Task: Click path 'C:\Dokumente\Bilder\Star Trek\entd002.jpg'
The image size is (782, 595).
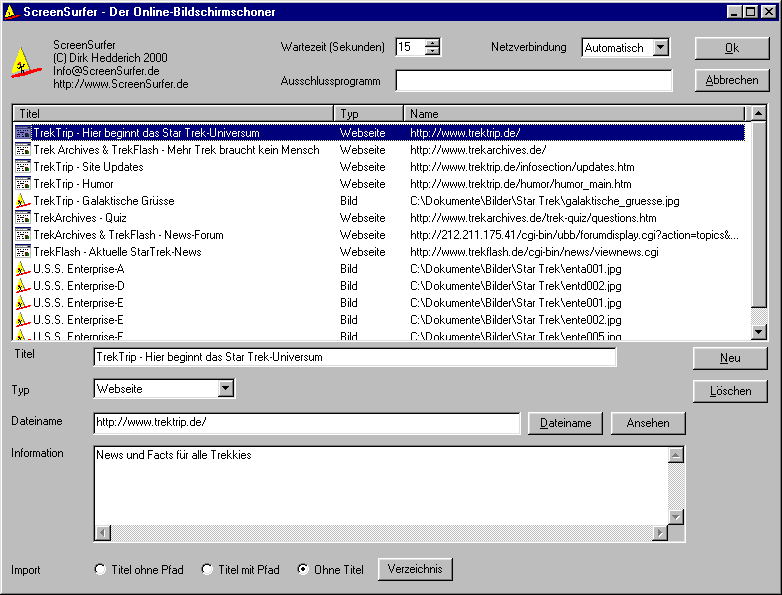Action: 516,286
